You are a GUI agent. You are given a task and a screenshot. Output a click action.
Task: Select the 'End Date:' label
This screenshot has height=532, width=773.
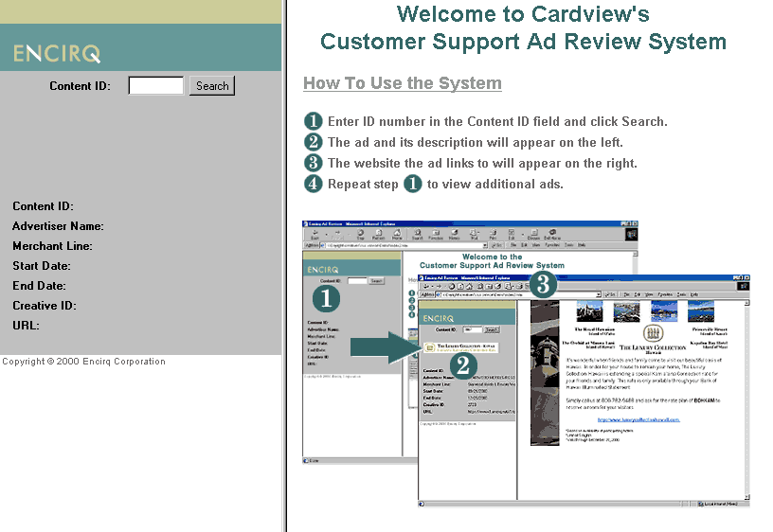point(39,286)
